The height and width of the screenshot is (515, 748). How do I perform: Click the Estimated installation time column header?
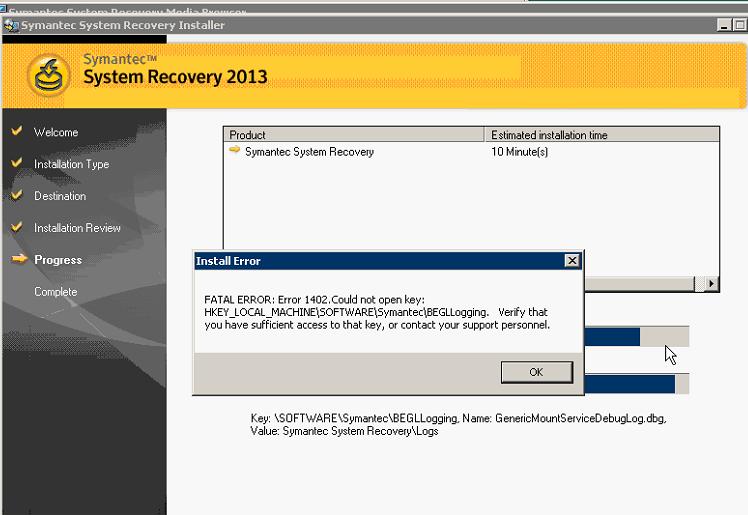602,134
